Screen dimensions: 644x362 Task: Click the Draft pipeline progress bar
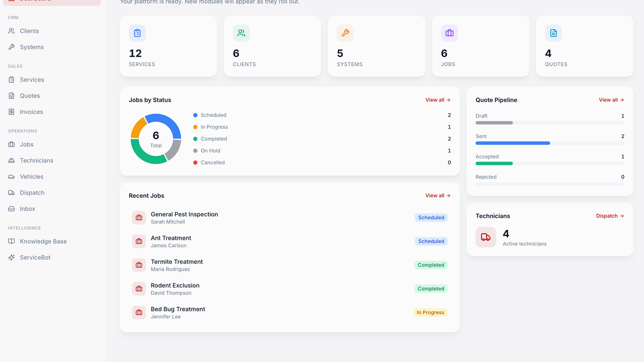point(550,123)
